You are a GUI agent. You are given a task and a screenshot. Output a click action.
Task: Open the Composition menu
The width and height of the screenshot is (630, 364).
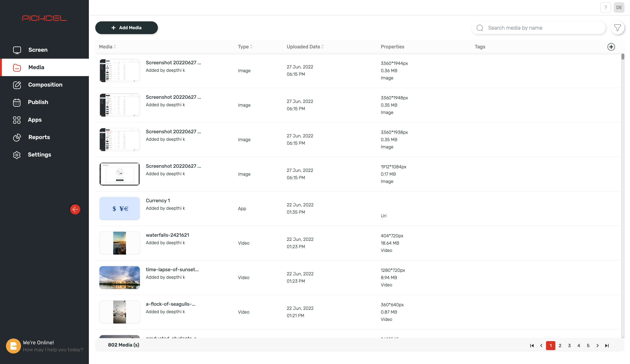pos(44,85)
